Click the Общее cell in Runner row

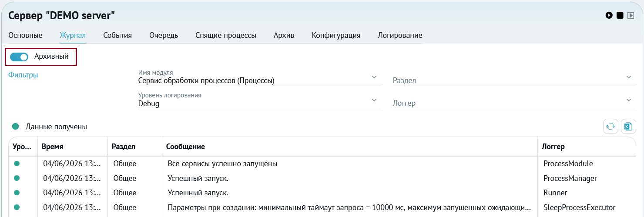[x=125, y=193]
